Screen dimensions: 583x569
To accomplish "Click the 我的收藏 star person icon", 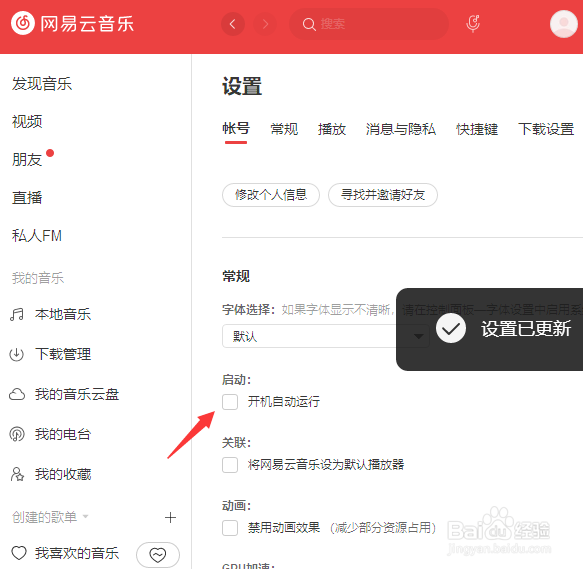I will click(x=17, y=474).
